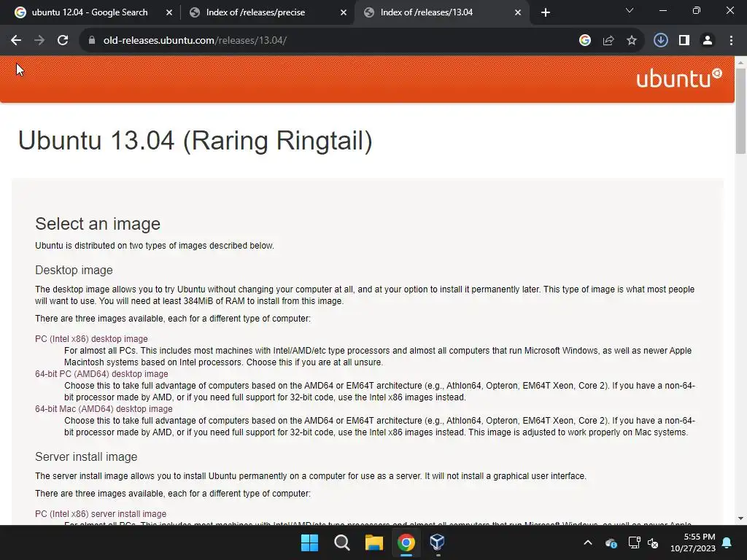Open the notifications bell icon

coord(727,542)
